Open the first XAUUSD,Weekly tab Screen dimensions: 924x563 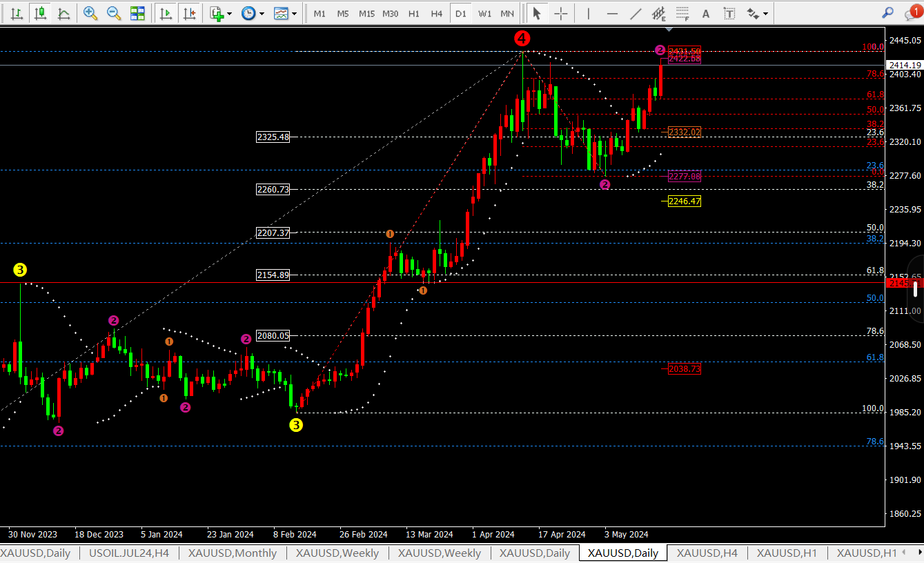pyautogui.click(x=337, y=553)
